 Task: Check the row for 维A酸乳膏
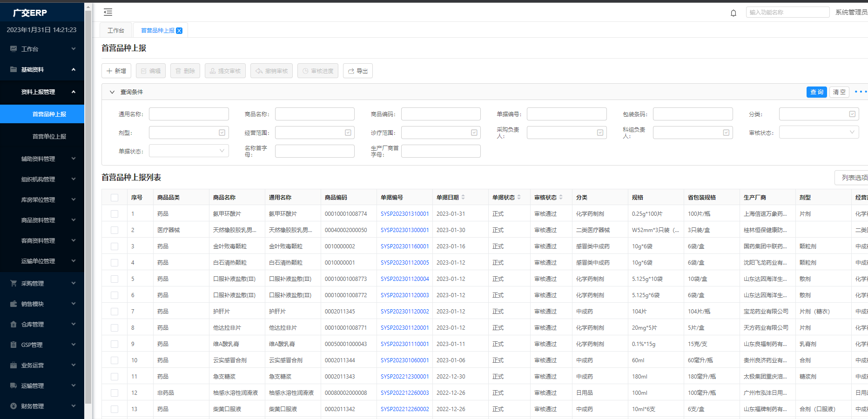point(114,344)
